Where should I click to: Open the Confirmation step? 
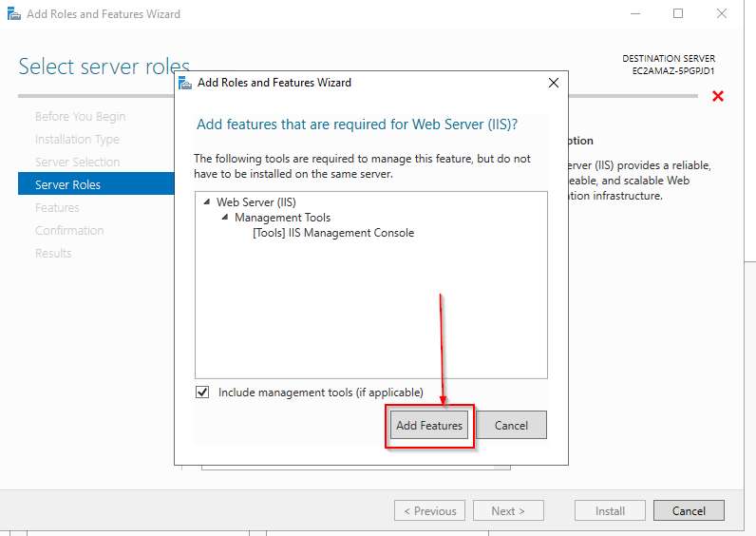click(x=69, y=230)
